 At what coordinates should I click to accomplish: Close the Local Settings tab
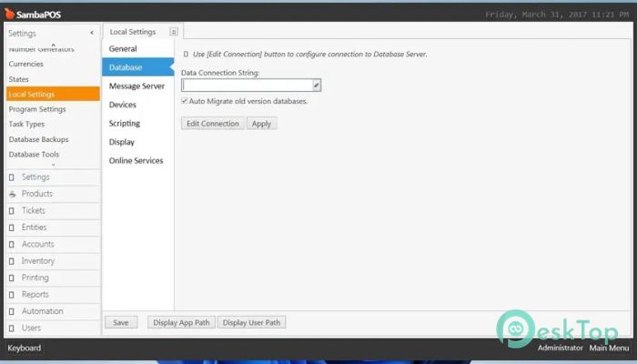[174, 32]
